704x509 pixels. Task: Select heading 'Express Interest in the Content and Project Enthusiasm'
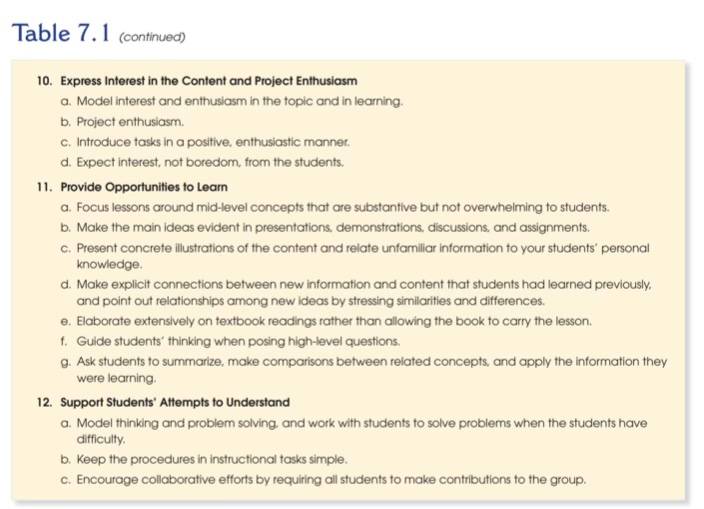coord(209,81)
